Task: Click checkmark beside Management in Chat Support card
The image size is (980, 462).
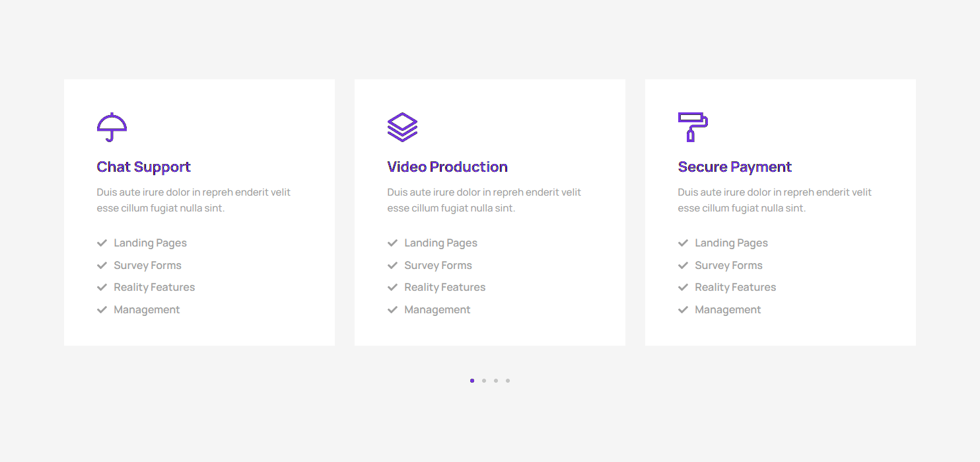Action: pyautogui.click(x=102, y=310)
